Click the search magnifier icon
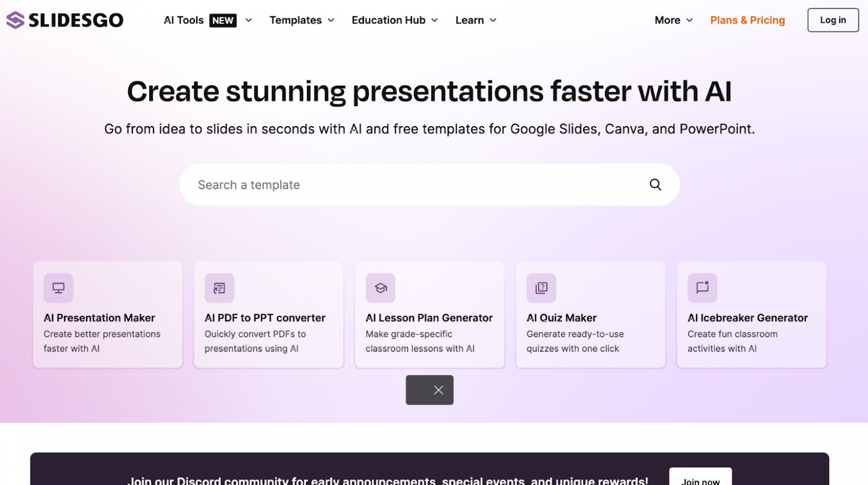 pos(655,185)
